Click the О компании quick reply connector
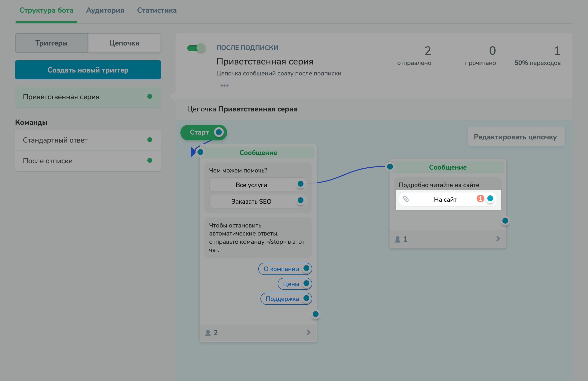This screenshot has width=588, height=381. click(x=306, y=268)
